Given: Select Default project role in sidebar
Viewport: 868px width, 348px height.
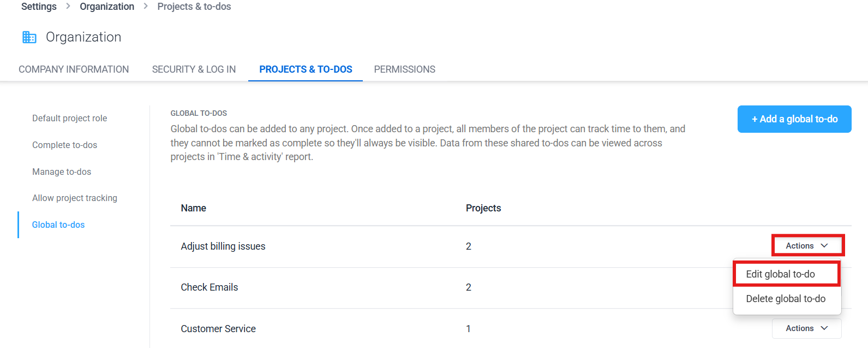Looking at the screenshot, I should (70, 118).
